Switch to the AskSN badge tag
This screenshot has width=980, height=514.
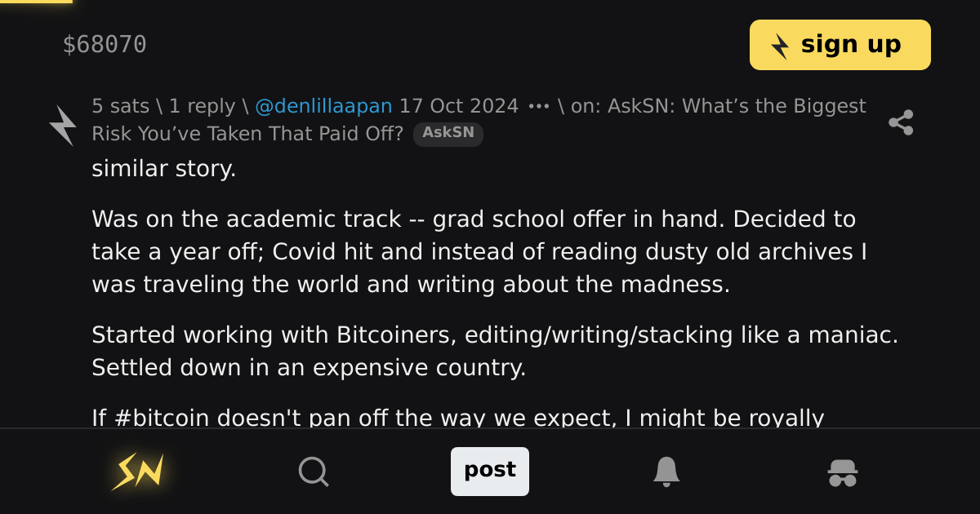click(x=448, y=134)
